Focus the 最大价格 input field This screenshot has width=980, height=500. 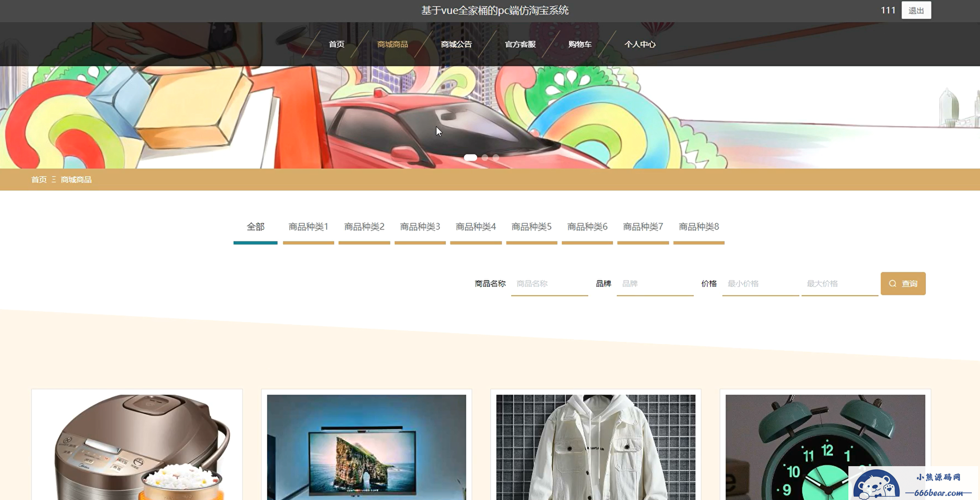[x=840, y=284]
